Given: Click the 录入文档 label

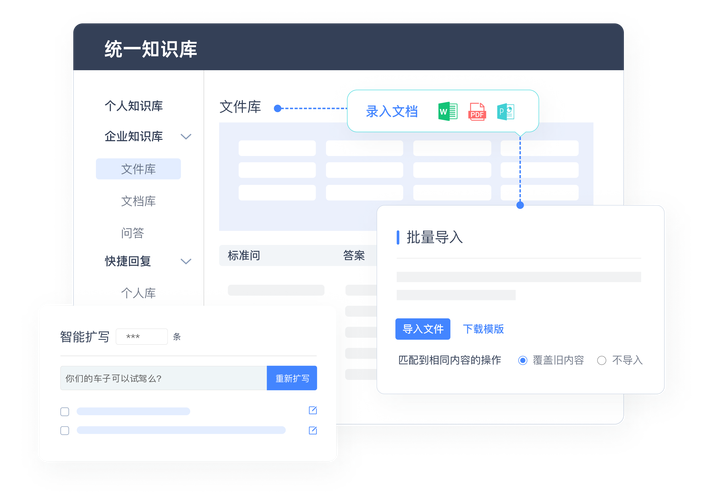Looking at the screenshot, I should tap(391, 111).
